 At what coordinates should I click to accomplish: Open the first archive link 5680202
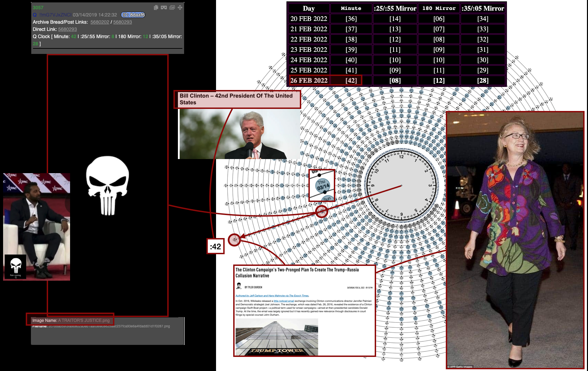(x=100, y=22)
